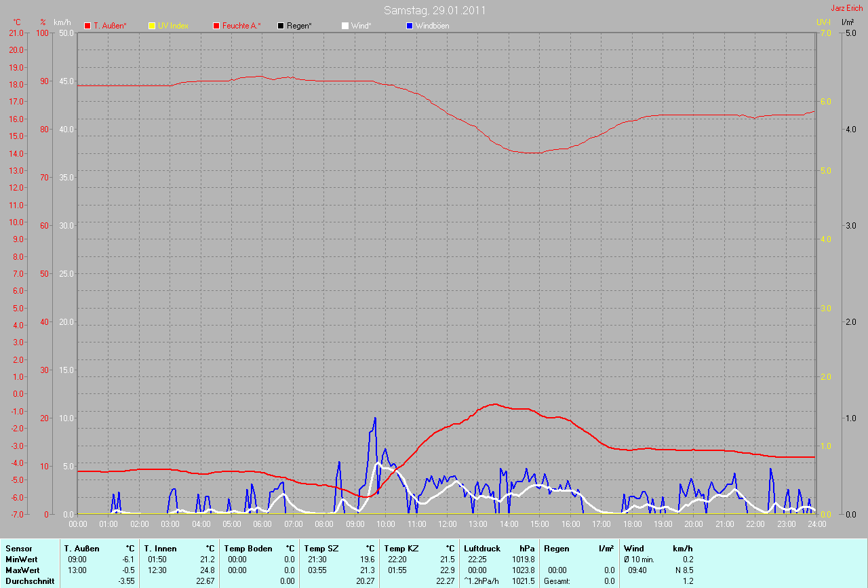This screenshot has height=588, width=868.
Task: Click the 'Temp KZ' column header
Action: point(401,548)
